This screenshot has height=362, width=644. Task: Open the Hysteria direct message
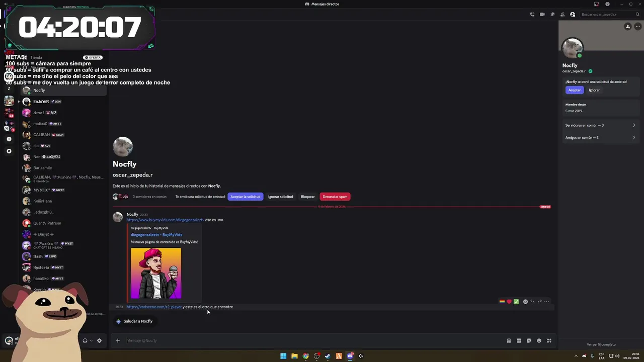[63, 267]
